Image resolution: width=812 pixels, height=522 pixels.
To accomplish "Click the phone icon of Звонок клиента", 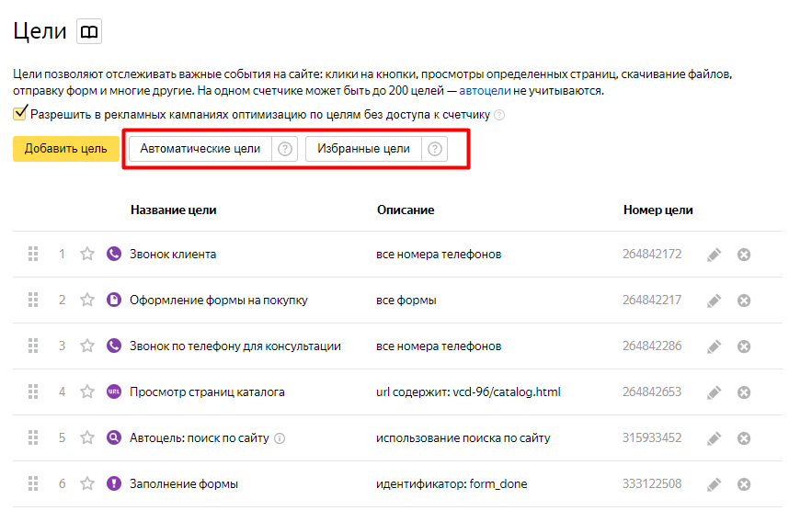I will coord(114,254).
